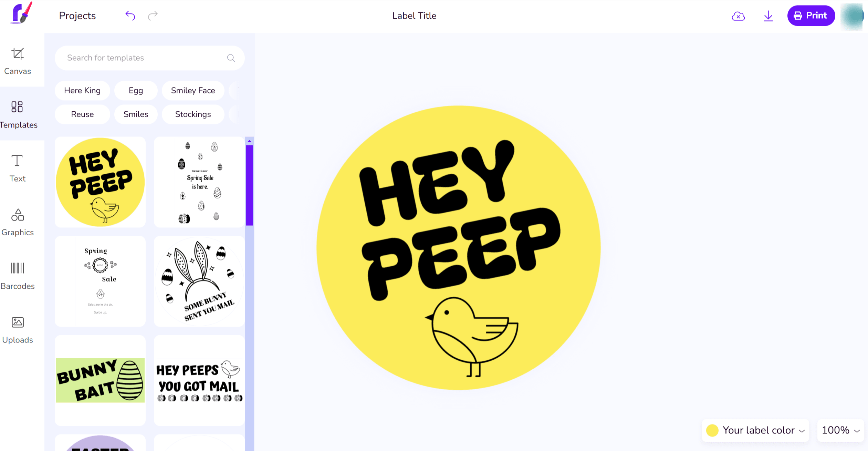
Task: Click the download arrow icon
Action: [768, 16]
